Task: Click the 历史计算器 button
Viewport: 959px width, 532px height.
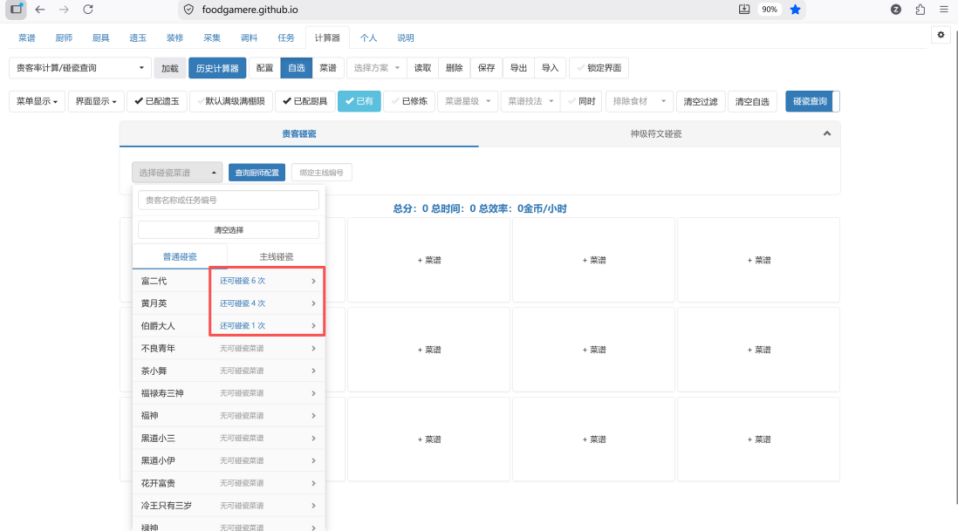Action: 217,68
